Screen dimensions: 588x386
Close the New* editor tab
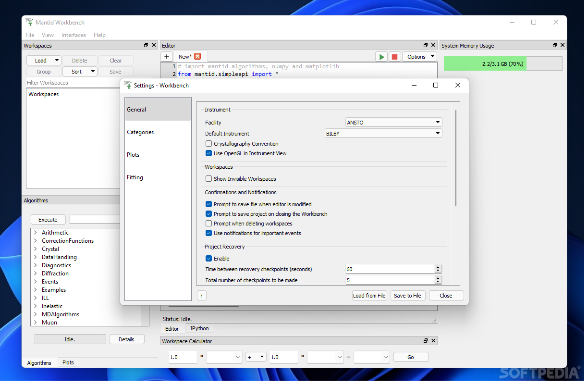[x=197, y=57]
